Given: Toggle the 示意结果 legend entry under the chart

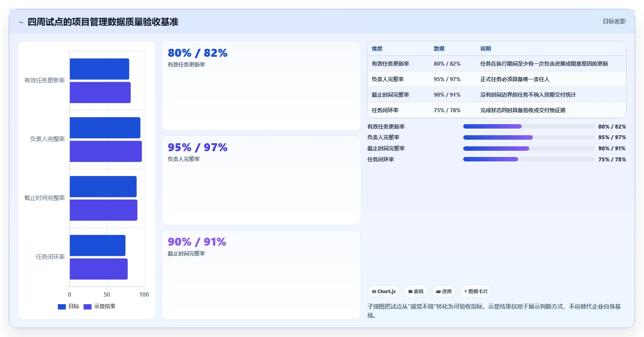Looking at the screenshot, I should [x=100, y=306].
